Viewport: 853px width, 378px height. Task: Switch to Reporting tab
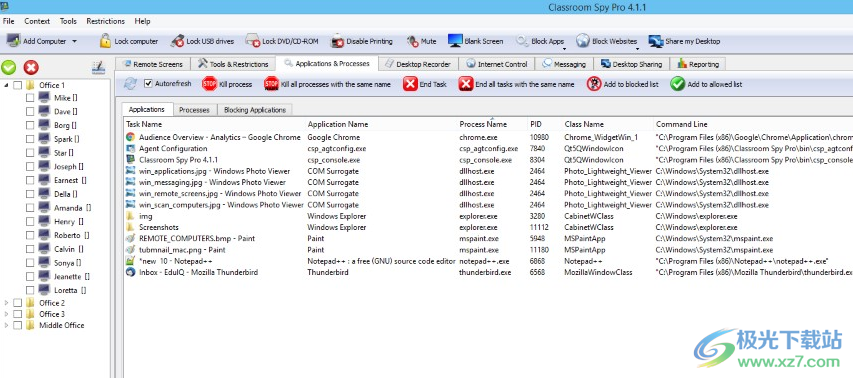pos(698,64)
